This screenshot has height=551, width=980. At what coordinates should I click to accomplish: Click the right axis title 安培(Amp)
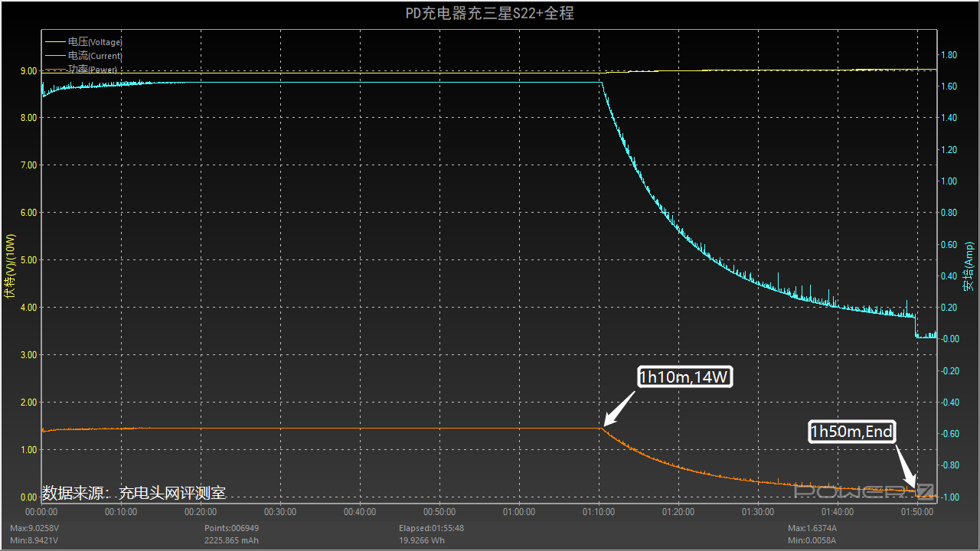click(x=969, y=265)
